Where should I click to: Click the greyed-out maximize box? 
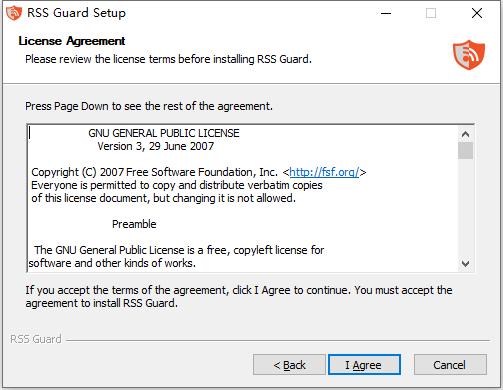[x=431, y=13]
